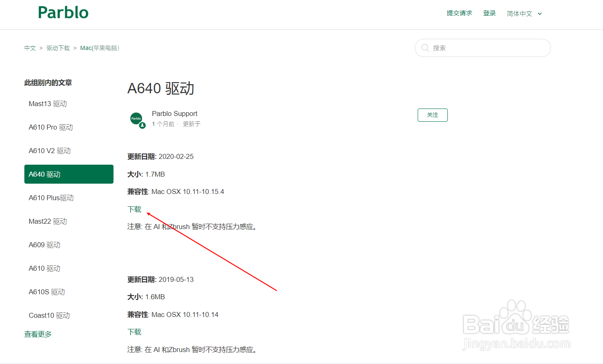
Task: Open the A610 Pro 驱动 article
Action: (51, 127)
